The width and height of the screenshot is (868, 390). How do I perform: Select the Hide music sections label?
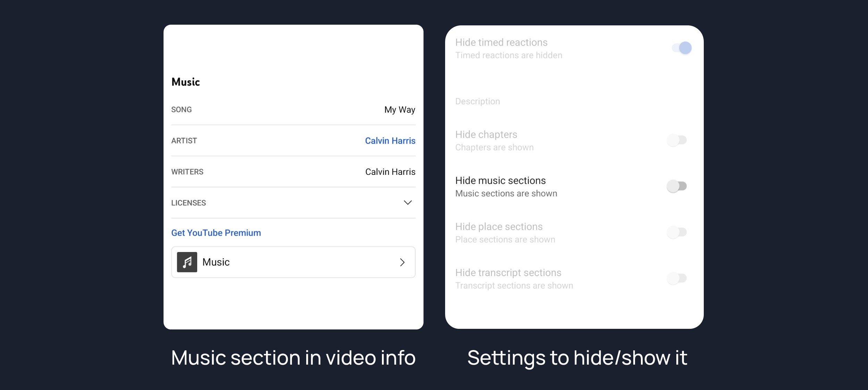(x=500, y=181)
